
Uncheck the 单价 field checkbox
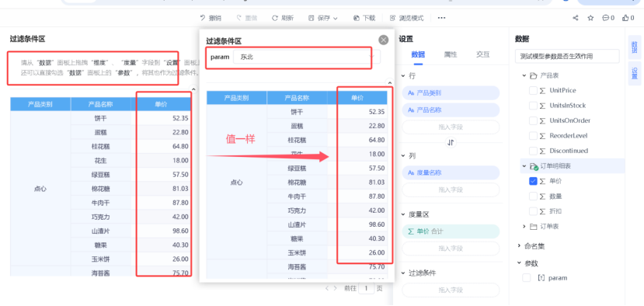[x=533, y=181]
